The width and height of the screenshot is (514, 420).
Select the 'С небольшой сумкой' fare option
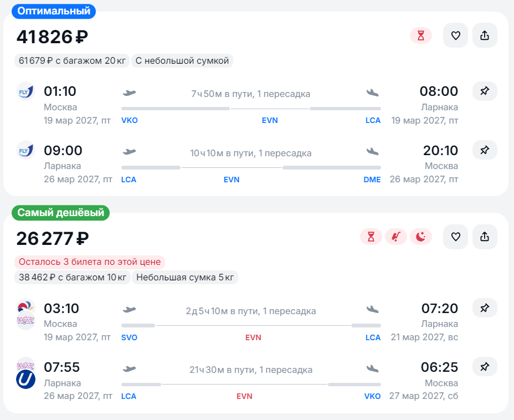(182, 60)
